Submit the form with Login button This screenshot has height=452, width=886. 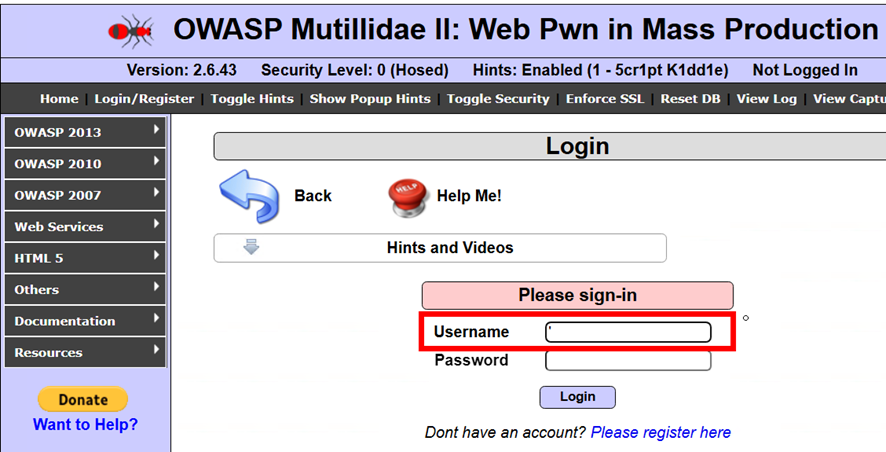577,397
